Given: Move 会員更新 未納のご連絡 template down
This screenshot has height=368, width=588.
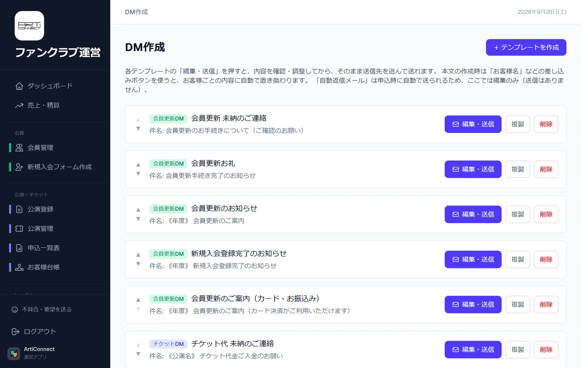Looking at the screenshot, I should [138, 129].
